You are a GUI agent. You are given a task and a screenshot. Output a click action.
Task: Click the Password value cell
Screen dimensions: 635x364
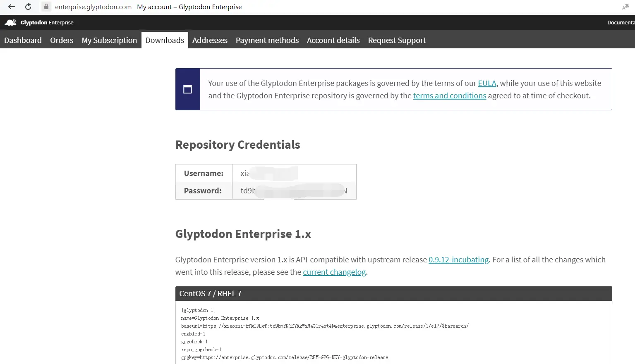(x=294, y=190)
